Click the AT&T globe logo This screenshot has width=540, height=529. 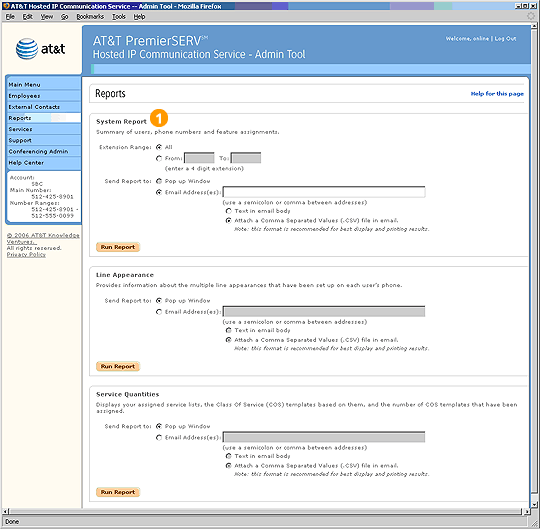tap(27, 49)
